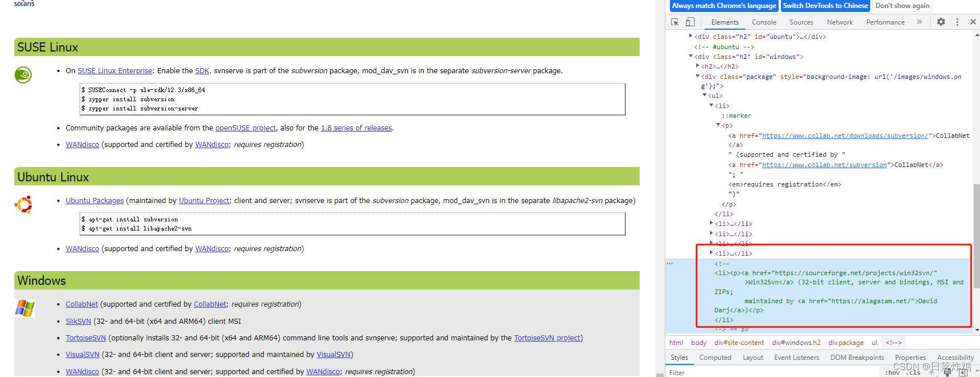The width and height of the screenshot is (980, 377).
Task: Collapse the p node in Elements tree
Action: pyautogui.click(x=718, y=125)
